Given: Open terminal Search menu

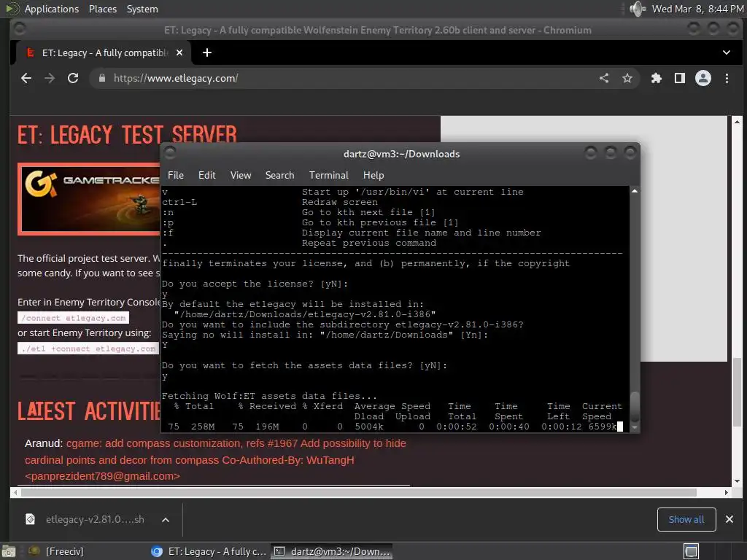Looking at the screenshot, I should 279,175.
